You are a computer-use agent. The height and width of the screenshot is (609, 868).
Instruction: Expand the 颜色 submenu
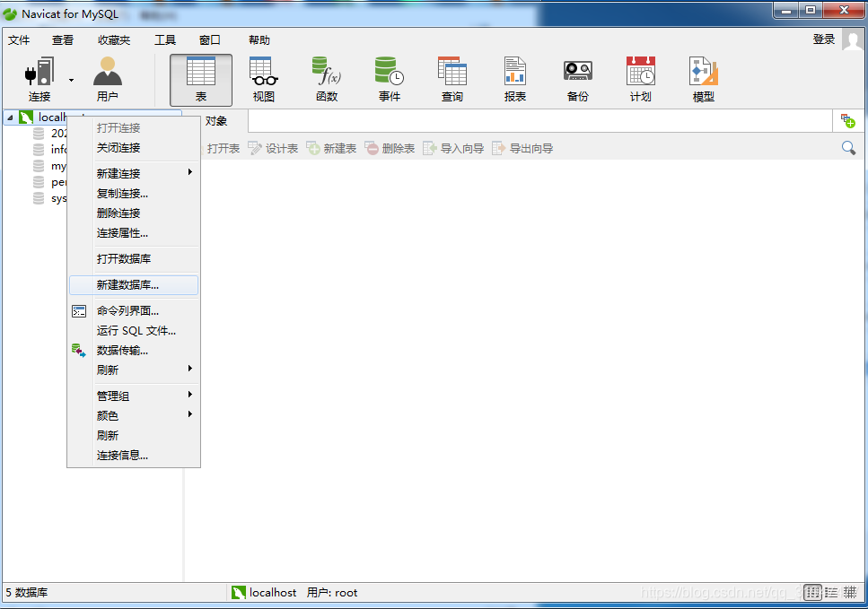point(134,416)
